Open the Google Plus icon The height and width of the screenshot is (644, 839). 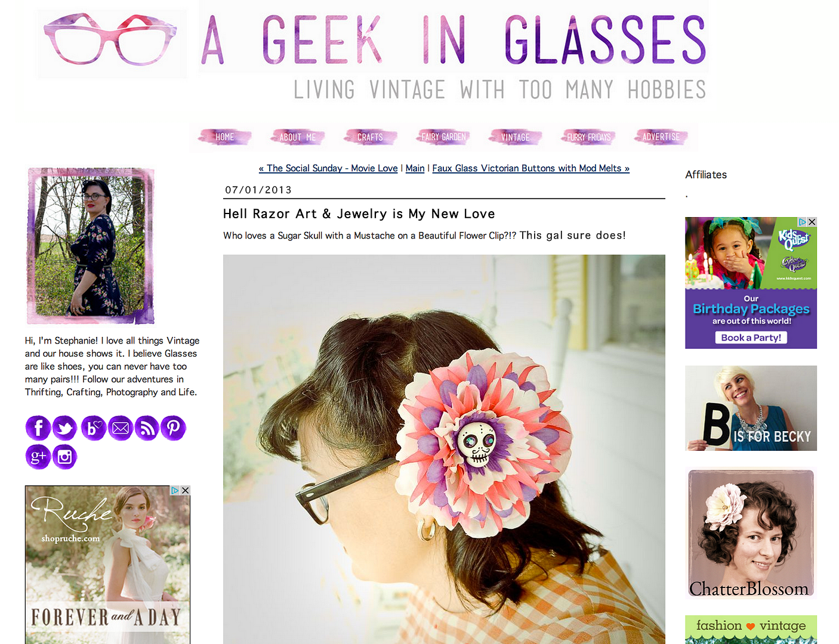point(38,457)
